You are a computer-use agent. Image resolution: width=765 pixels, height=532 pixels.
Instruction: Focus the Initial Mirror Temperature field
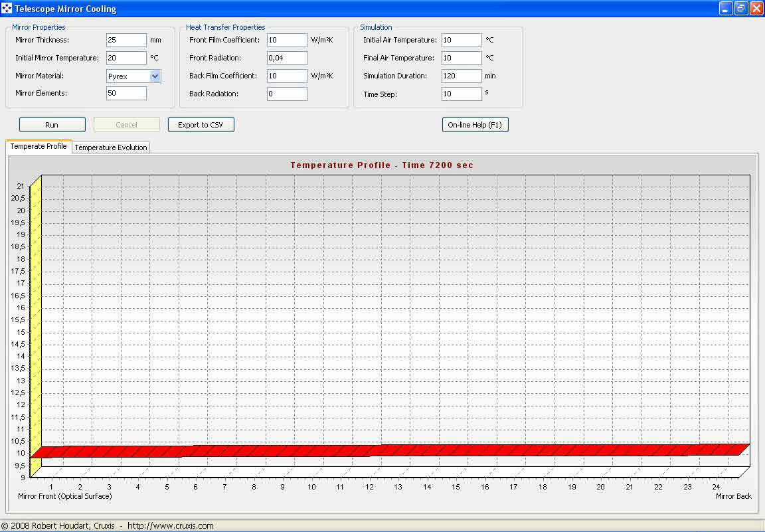click(126, 58)
